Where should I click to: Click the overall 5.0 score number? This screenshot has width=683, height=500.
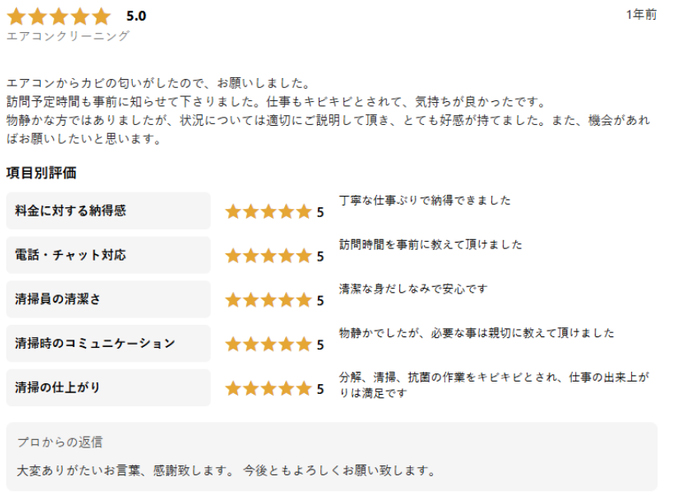(136, 16)
